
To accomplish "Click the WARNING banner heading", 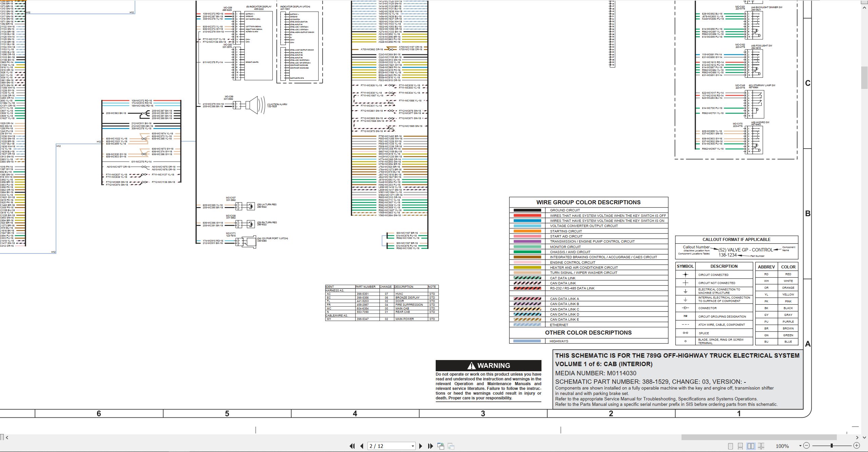I will point(488,365).
